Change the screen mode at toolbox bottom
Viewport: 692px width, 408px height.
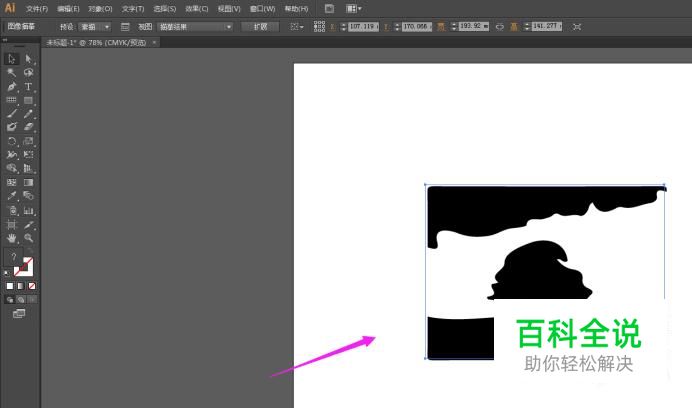click(19, 313)
